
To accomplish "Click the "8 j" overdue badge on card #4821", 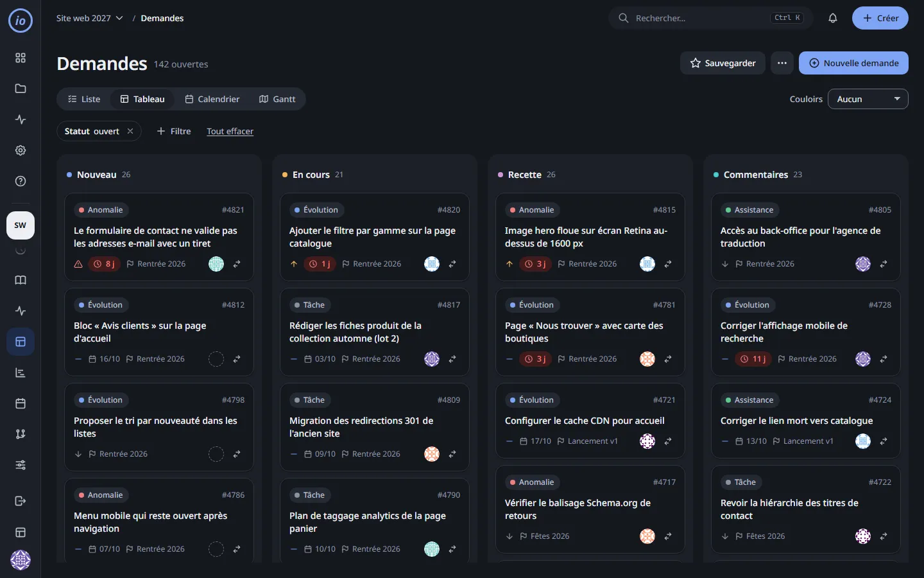I will pyautogui.click(x=104, y=264).
